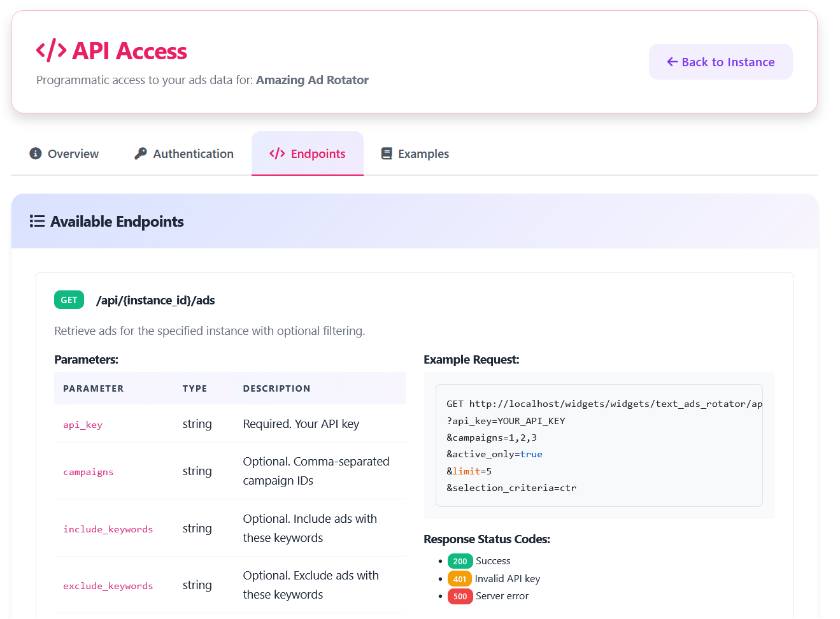Click the /api/{instance_id}/ads endpoint path
The width and height of the screenshot is (840, 619).
(155, 301)
